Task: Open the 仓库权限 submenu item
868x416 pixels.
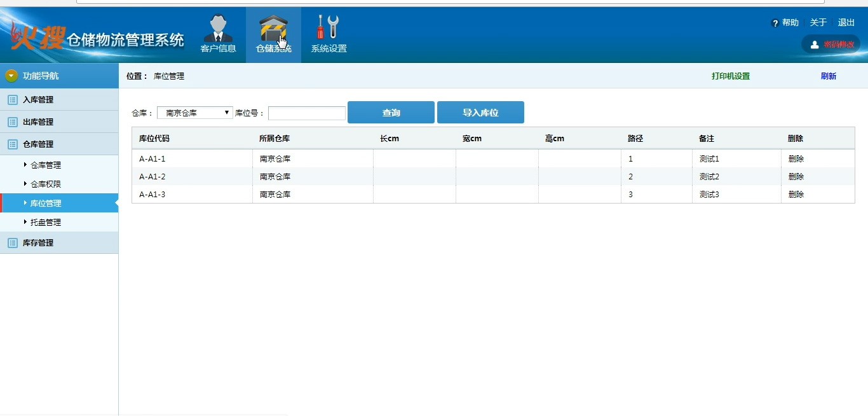Action: (x=46, y=184)
